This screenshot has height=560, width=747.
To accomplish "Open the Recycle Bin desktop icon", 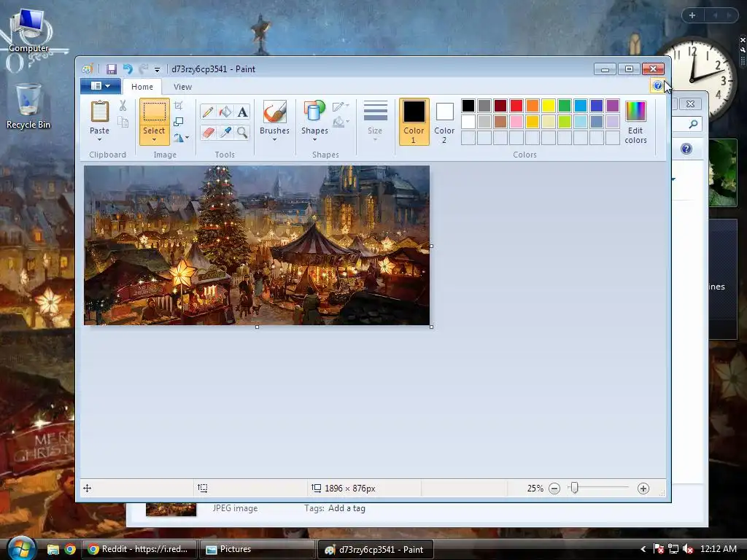I will pyautogui.click(x=28, y=106).
